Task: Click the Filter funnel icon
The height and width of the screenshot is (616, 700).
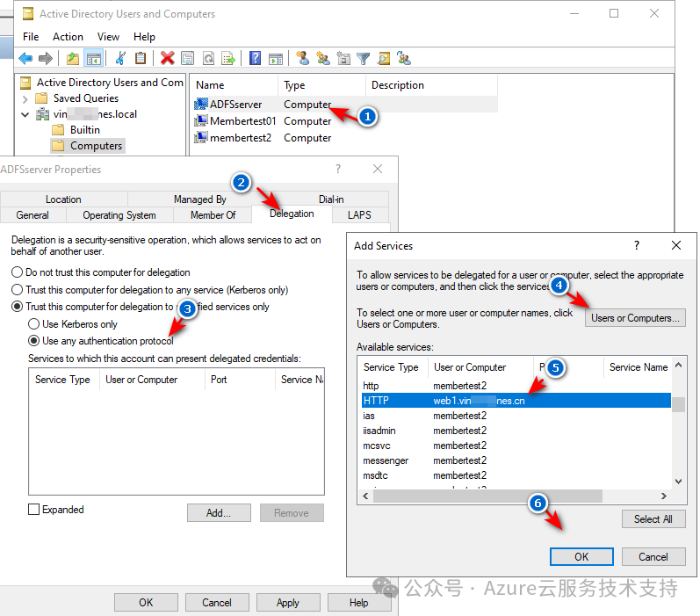Action: (x=364, y=59)
